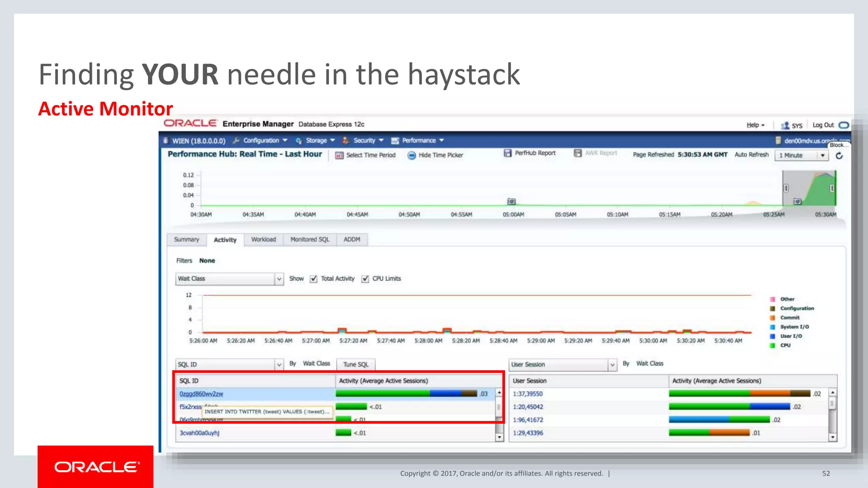Open the Wait Class chart dropdown
868x488 pixels.
229,279
